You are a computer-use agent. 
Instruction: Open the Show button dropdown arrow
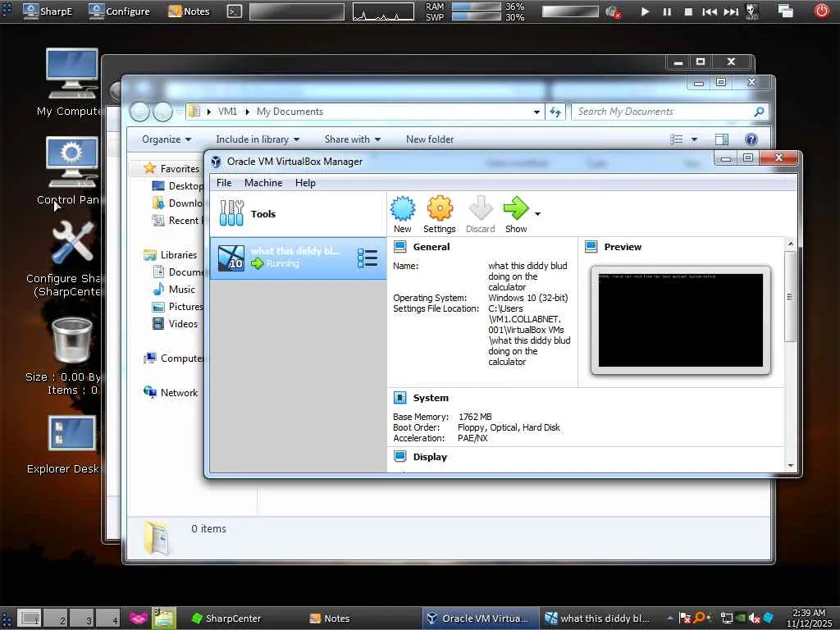[x=537, y=214]
